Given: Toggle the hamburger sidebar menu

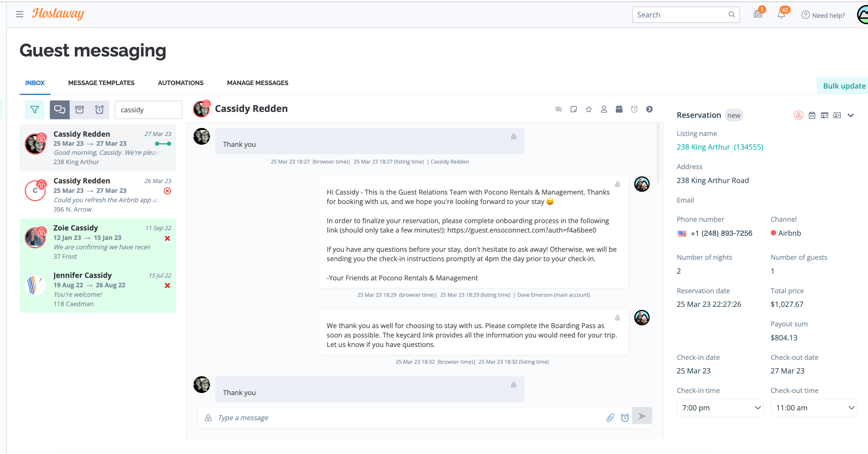Looking at the screenshot, I should point(20,14).
